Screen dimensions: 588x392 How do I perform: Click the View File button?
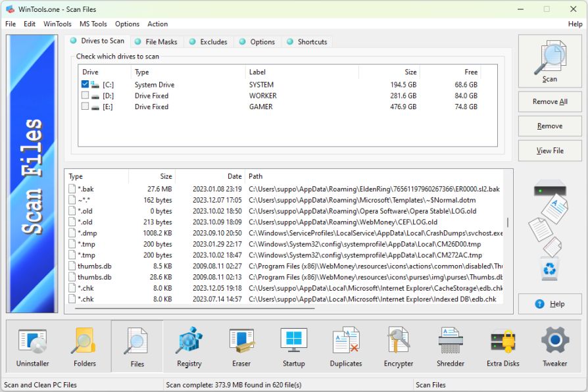coord(550,151)
